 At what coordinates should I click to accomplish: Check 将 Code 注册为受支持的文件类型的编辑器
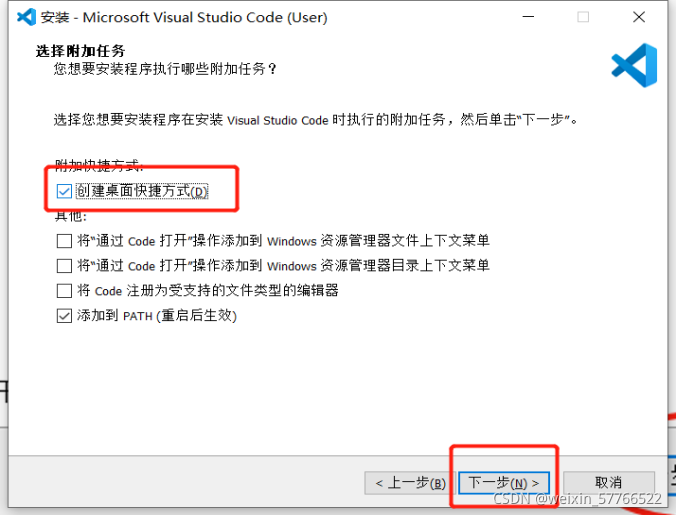(64, 291)
